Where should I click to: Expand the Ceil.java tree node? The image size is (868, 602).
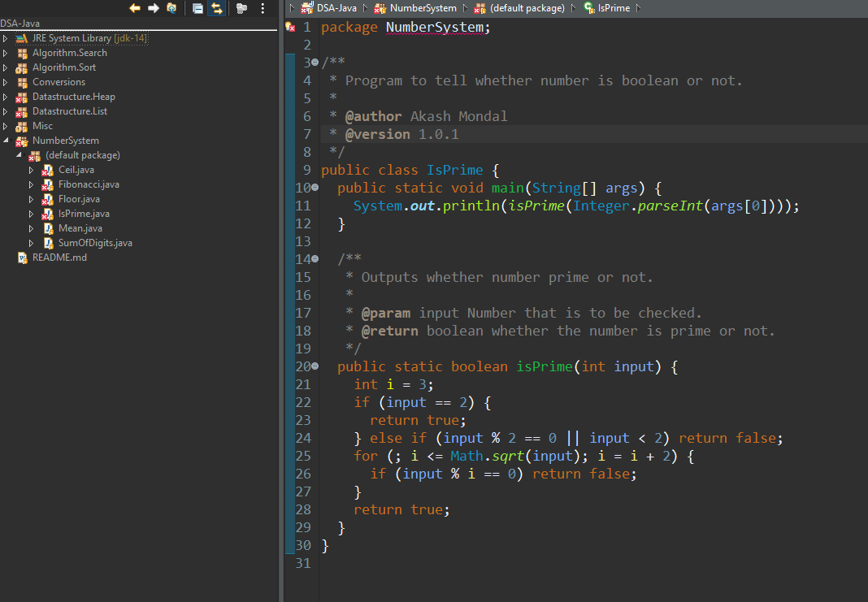click(32, 170)
